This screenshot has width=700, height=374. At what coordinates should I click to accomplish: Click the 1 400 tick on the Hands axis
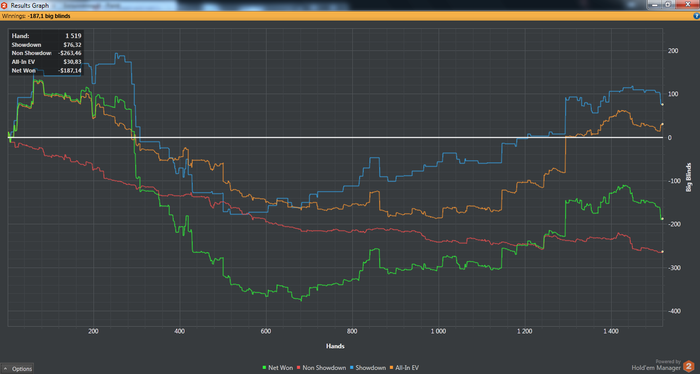point(611,331)
